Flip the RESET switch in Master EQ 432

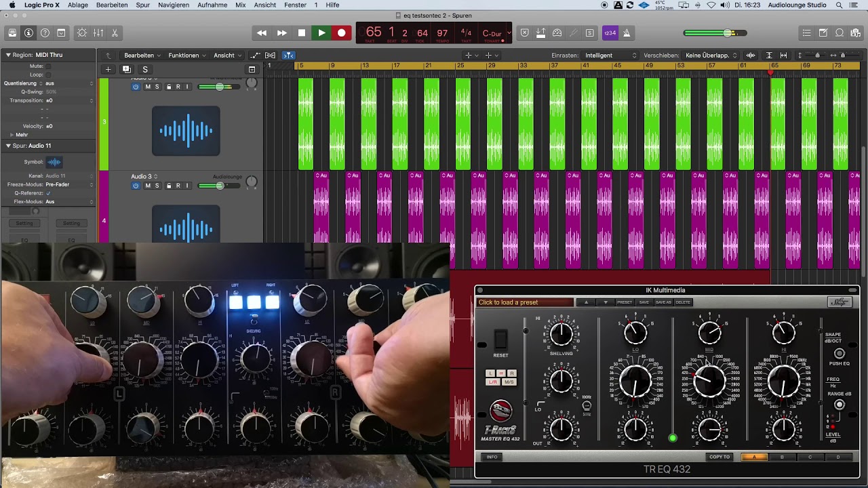500,340
